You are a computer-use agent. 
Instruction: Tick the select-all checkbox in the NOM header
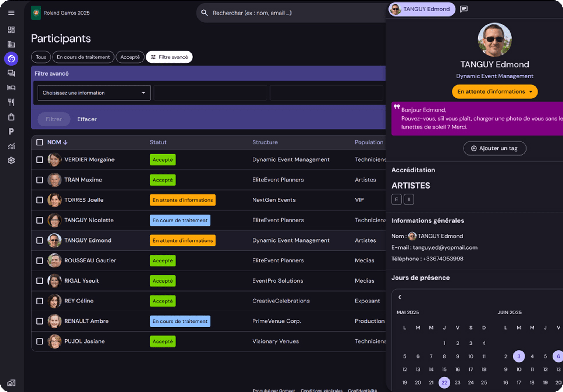[39, 142]
